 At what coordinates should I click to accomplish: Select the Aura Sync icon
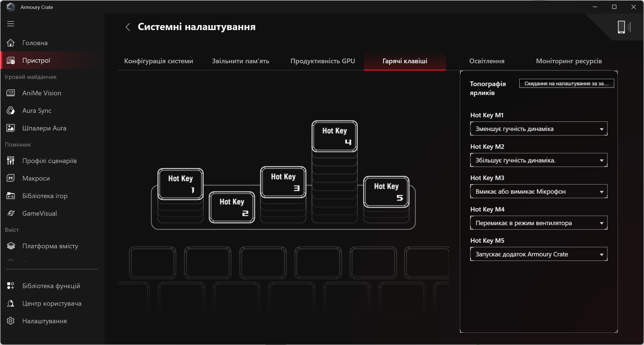coord(11,111)
